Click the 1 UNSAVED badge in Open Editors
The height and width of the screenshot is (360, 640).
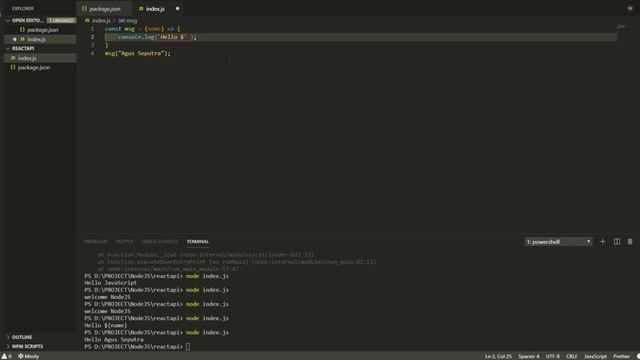pyautogui.click(x=61, y=20)
